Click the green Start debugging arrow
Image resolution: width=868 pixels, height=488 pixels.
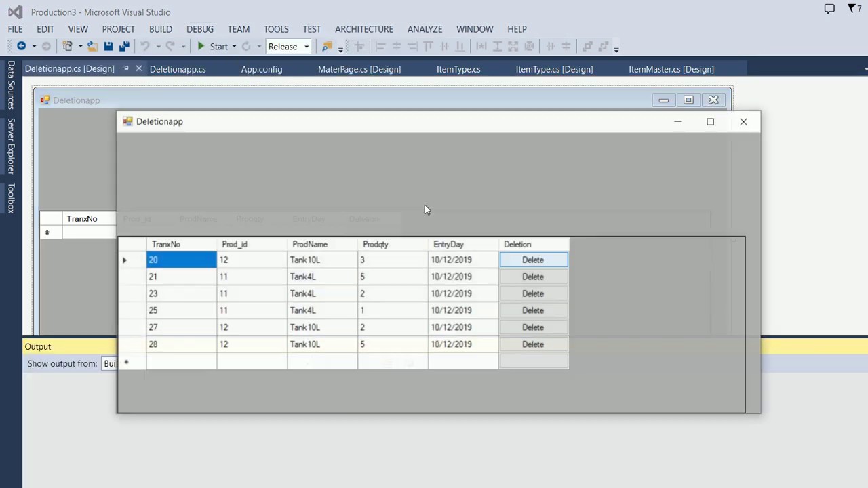(201, 46)
